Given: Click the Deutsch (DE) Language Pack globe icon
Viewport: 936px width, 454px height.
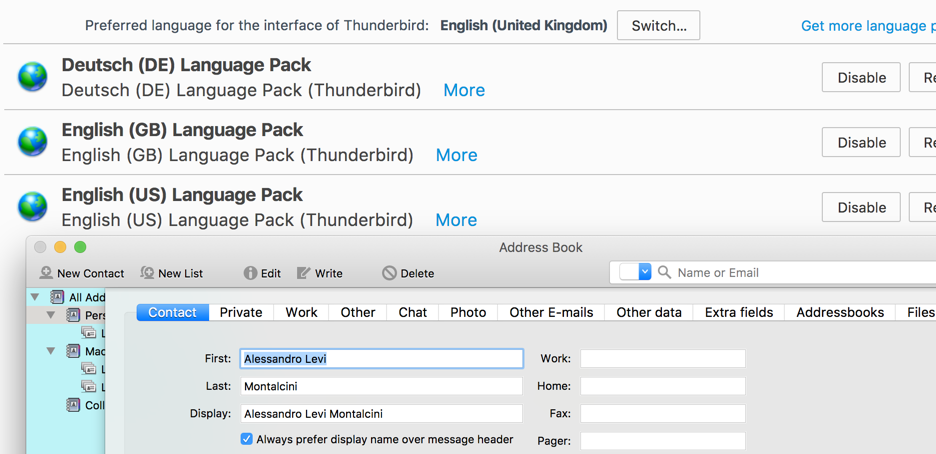Looking at the screenshot, I should pyautogui.click(x=33, y=77).
